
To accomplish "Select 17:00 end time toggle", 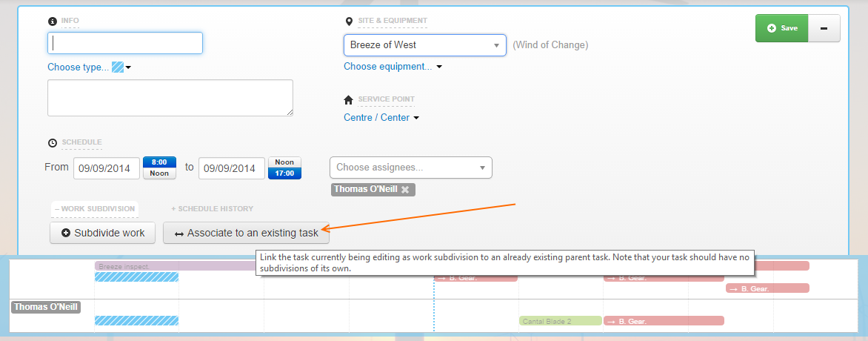I will (x=284, y=173).
